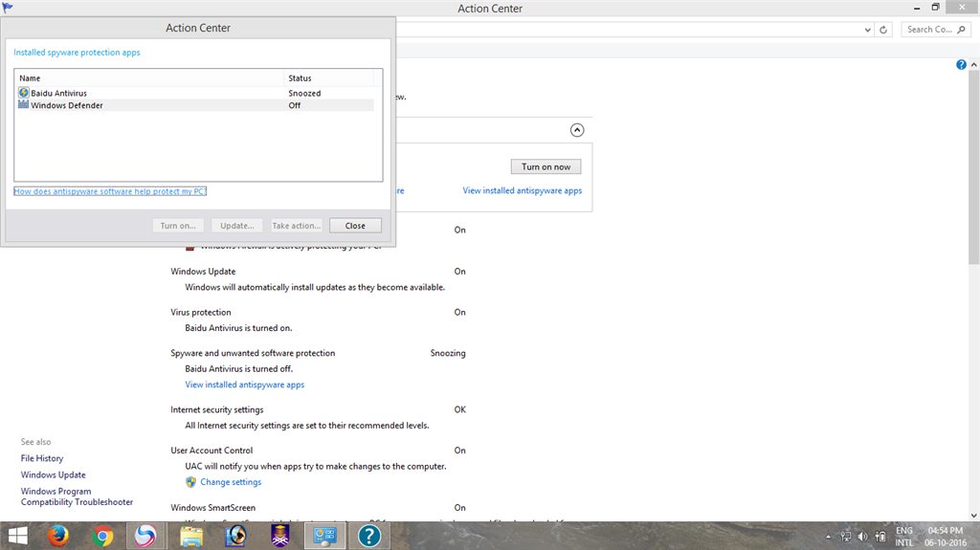The image size is (980, 550).
Task: Click the 'Windows SmartScreen' heading
Action: tap(212, 508)
